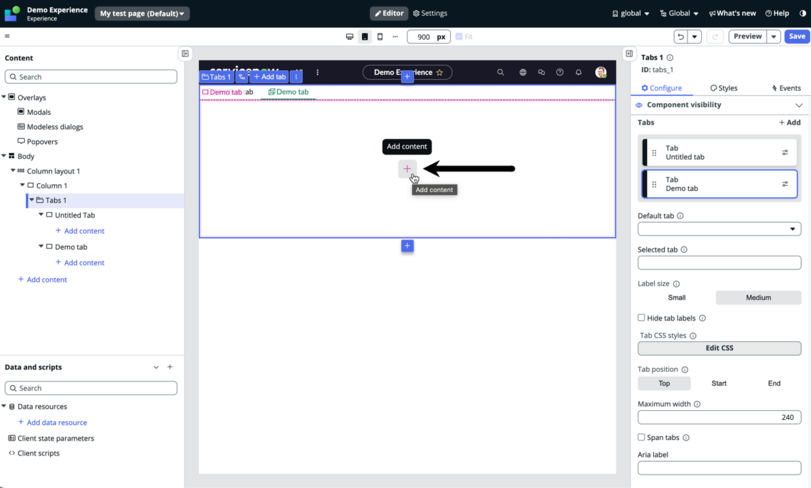Collapse the Data resources tree node
The image size is (811, 488).
pyautogui.click(x=4, y=406)
